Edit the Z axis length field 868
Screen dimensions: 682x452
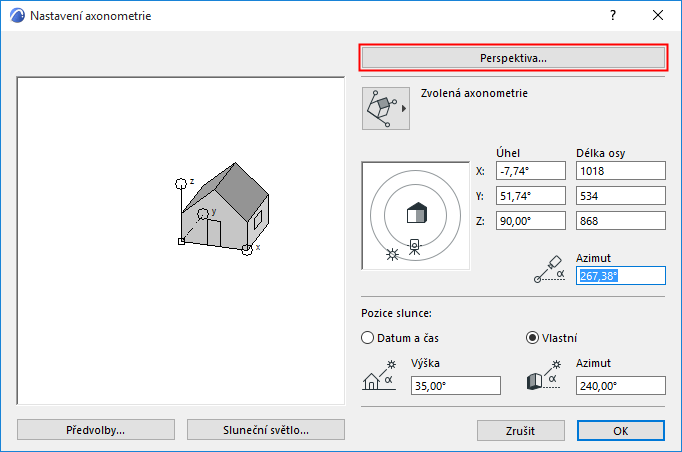click(621, 221)
